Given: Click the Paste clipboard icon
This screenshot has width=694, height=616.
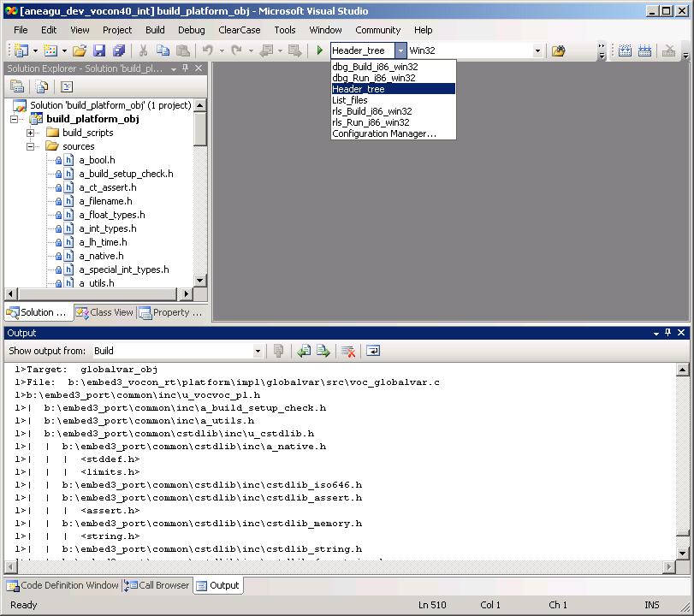Looking at the screenshot, I should tap(183, 50).
